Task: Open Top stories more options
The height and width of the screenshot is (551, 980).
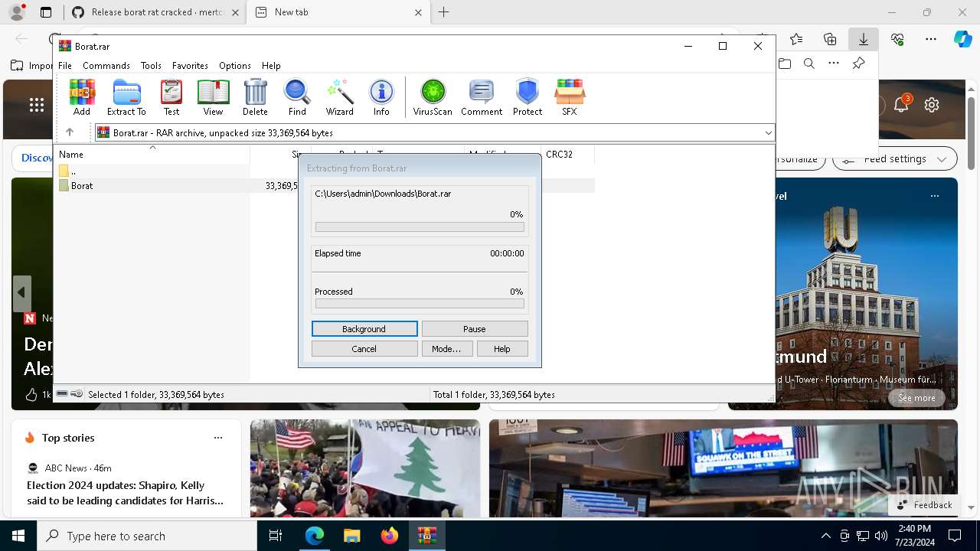Action: (x=218, y=438)
